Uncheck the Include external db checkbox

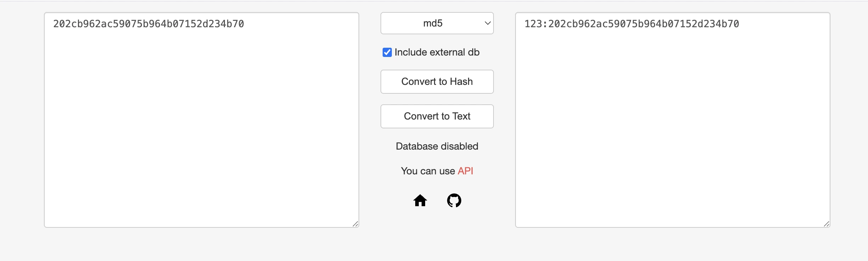pyautogui.click(x=387, y=52)
